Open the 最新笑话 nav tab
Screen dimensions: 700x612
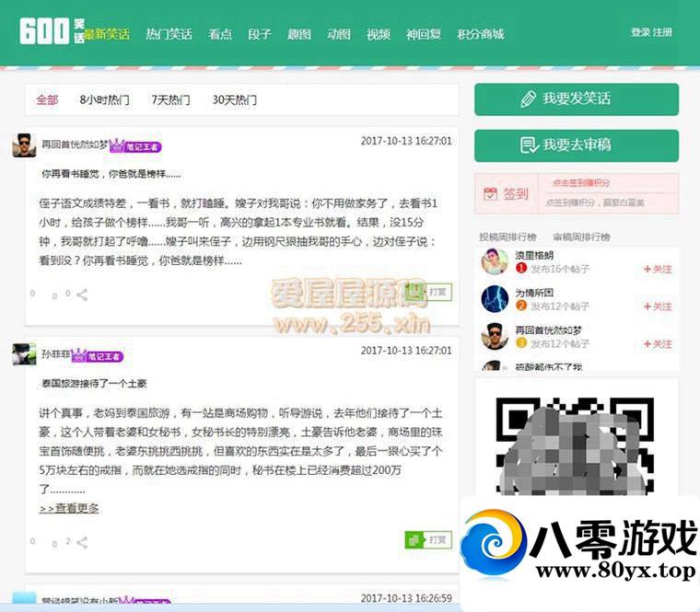(108, 34)
